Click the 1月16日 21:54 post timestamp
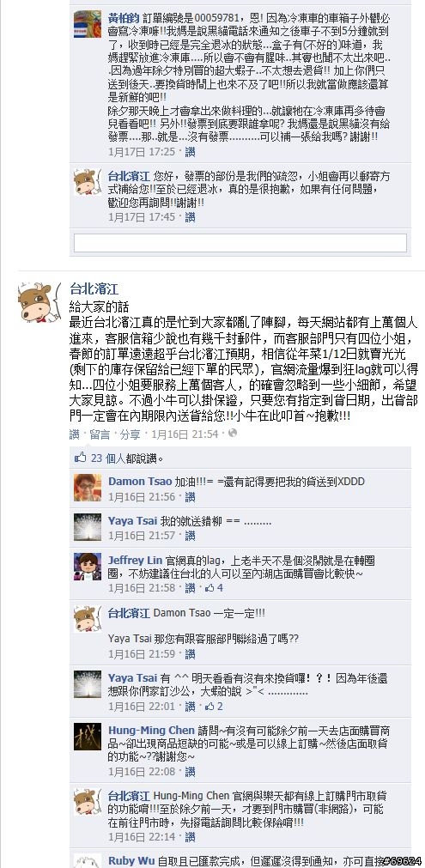425x868 pixels. pyautogui.click(x=185, y=434)
